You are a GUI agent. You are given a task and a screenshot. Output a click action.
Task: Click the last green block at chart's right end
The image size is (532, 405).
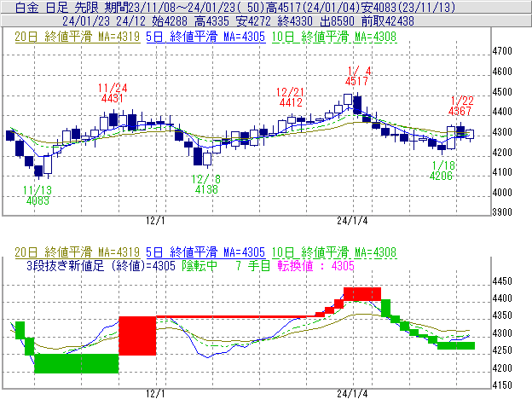(456, 345)
